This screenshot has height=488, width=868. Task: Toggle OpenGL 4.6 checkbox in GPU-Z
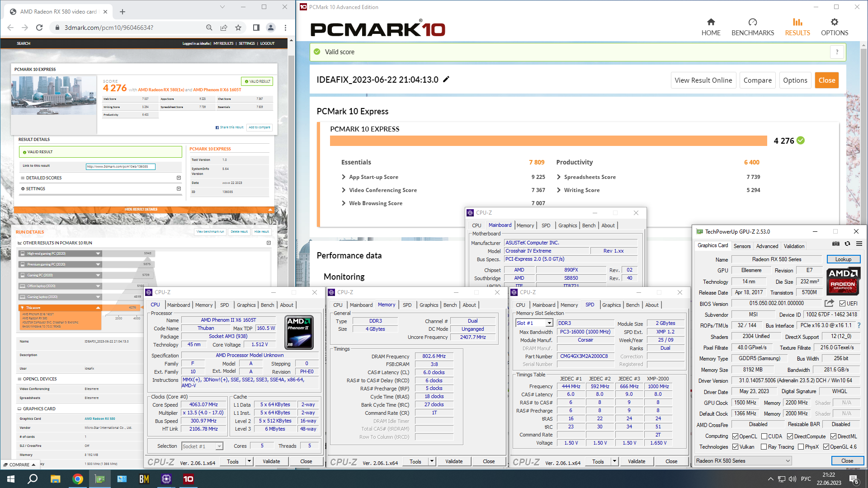click(826, 447)
